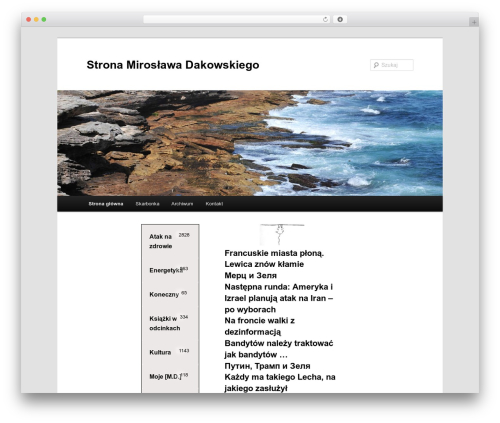Open the Książki w odcinkach category

tap(165, 323)
